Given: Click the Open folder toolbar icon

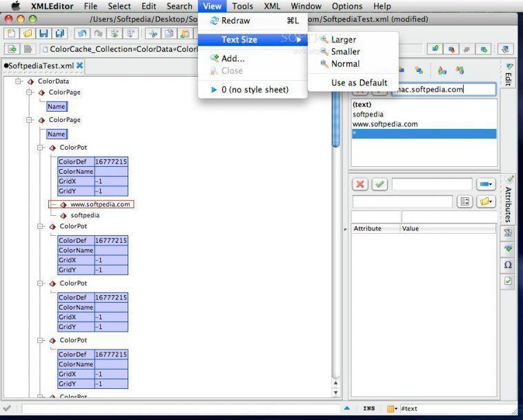Looking at the screenshot, I should 28,33.
